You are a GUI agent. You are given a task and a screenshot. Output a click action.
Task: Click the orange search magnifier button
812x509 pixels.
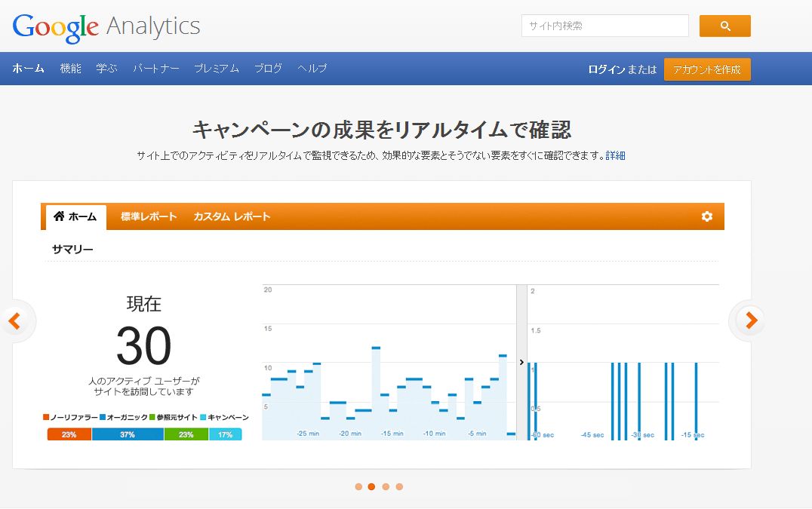[724, 26]
